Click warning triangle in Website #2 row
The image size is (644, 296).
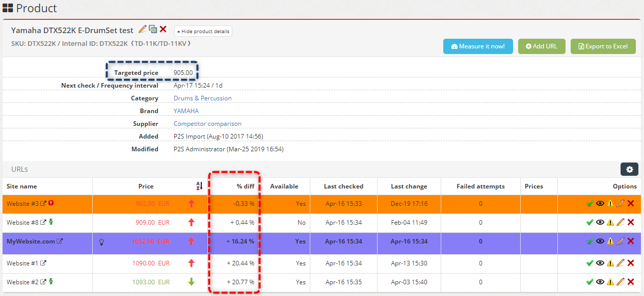[x=610, y=282]
